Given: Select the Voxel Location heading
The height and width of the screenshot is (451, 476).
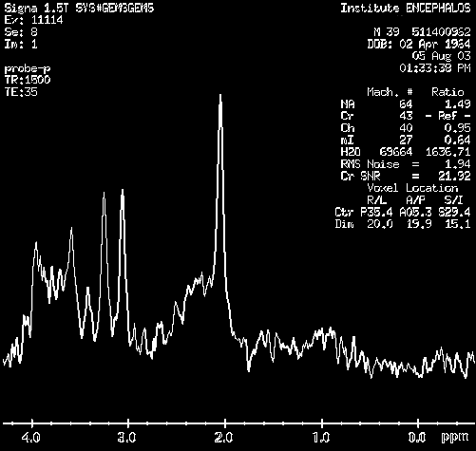Looking at the screenshot, I should pos(412,188).
